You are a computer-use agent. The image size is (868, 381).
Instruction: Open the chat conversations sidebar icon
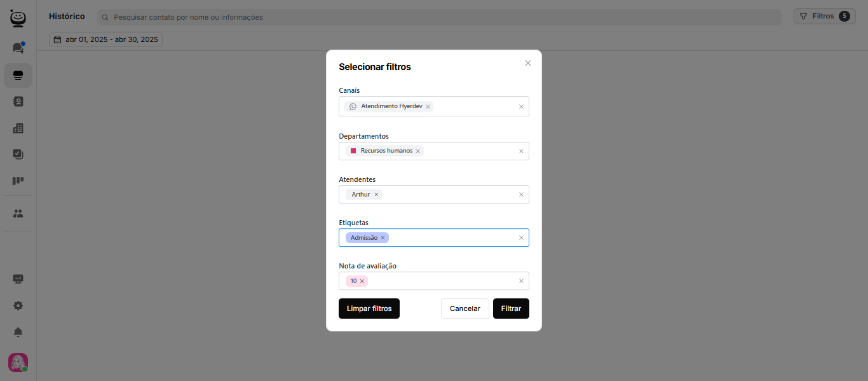(18, 48)
